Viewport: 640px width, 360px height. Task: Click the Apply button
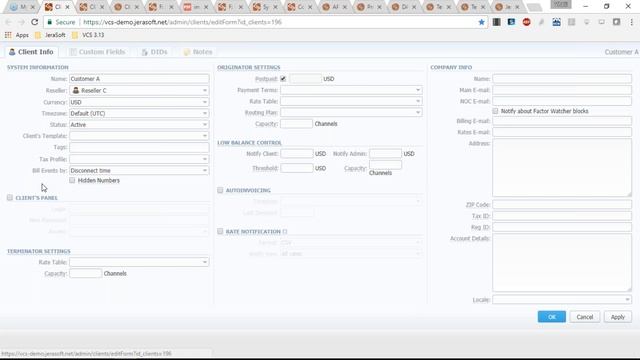618,317
